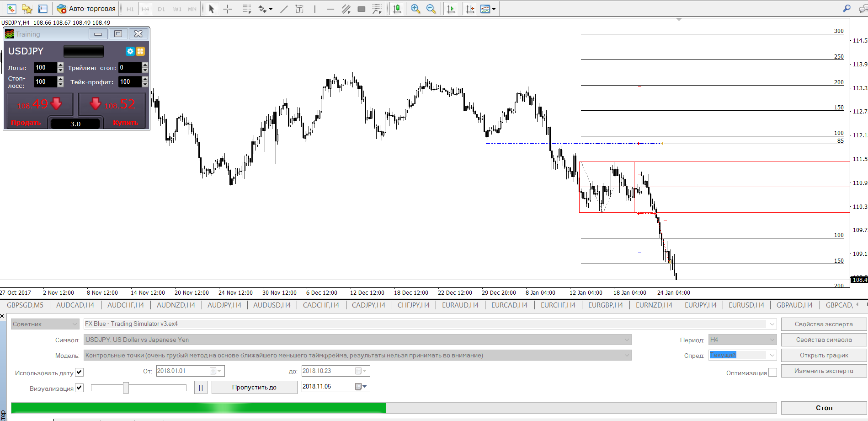Click the Стоп button
Screen dimensions: 868x421
[x=824, y=408]
